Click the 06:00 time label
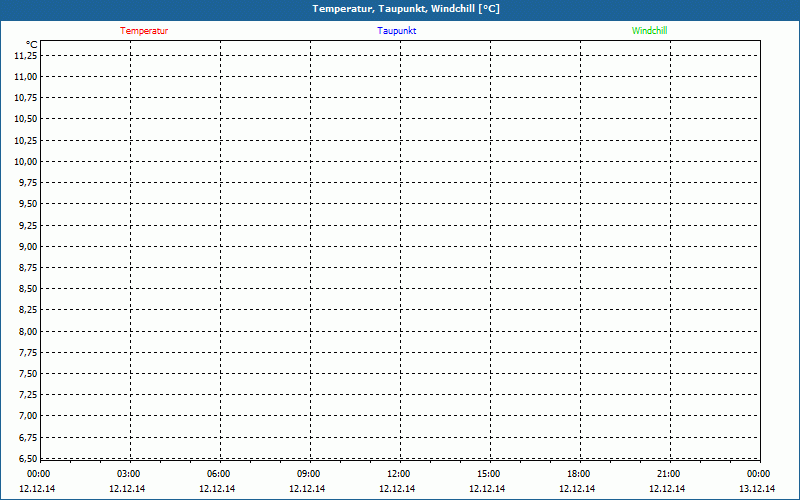800x500 pixels. (x=218, y=474)
